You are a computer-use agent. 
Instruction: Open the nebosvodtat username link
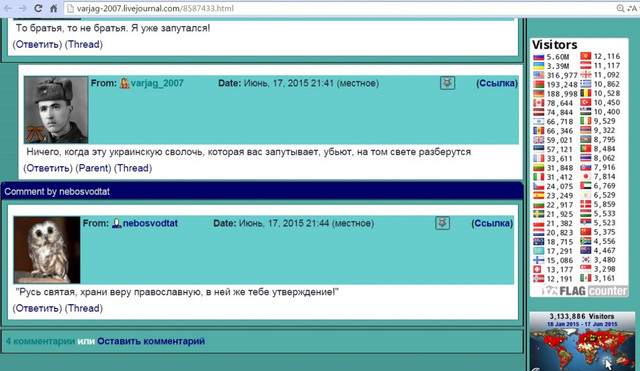tap(150, 223)
